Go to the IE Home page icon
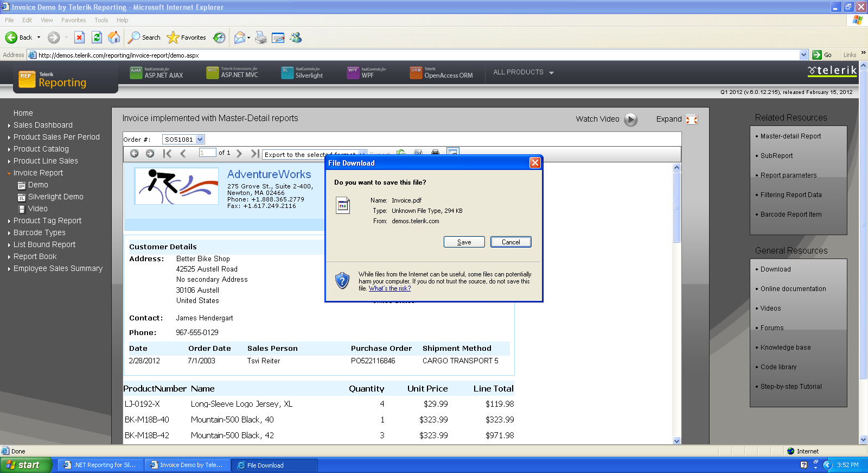The width and height of the screenshot is (868, 473). click(x=114, y=37)
